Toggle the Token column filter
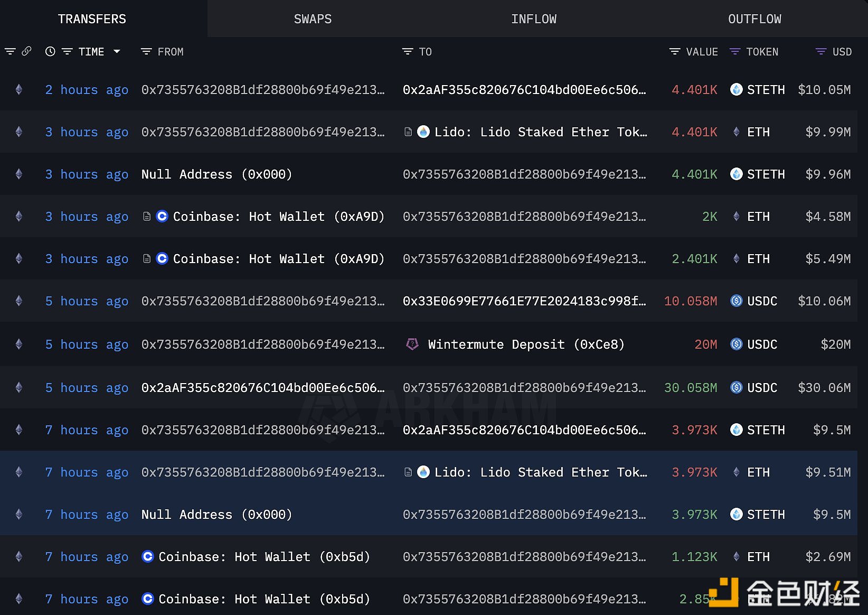Image resolution: width=868 pixels, height=615 pixels. pyautogui.click(x=734, y=52)
